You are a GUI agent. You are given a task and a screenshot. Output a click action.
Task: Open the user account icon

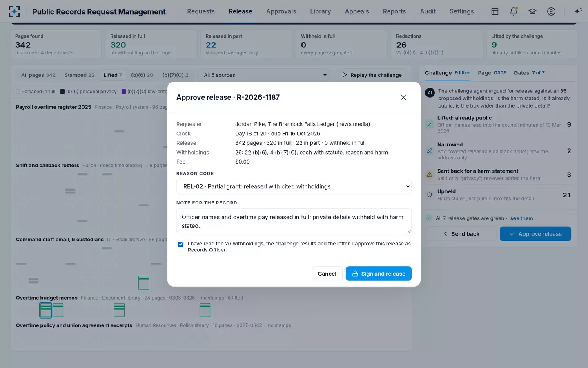point(551,11)
